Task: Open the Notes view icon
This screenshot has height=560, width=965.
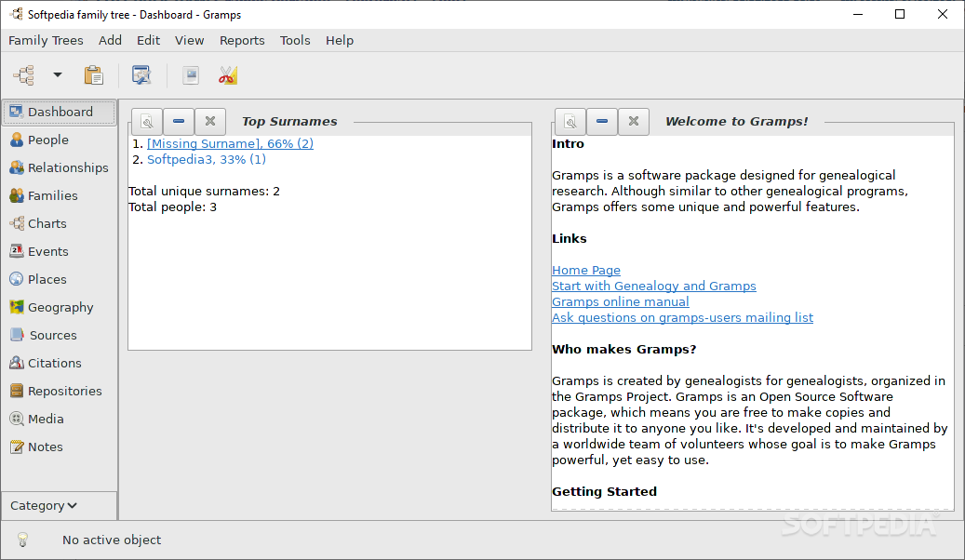Action: tap(17, 447)
